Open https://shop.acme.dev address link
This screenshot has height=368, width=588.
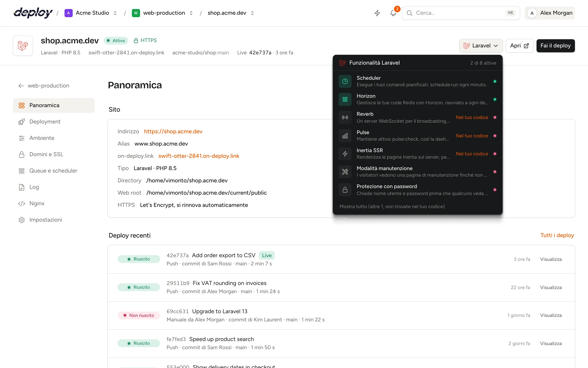[173, 131]
